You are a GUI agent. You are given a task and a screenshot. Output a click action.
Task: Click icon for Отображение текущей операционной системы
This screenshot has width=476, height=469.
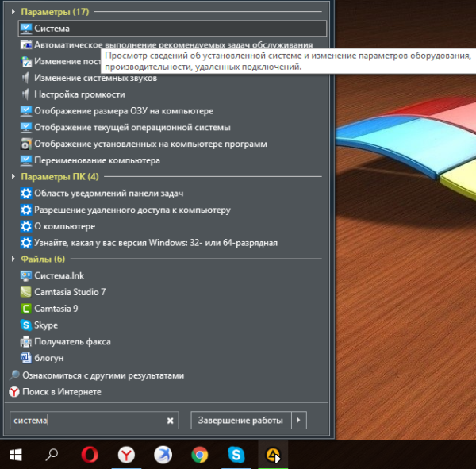pos(26,127)
